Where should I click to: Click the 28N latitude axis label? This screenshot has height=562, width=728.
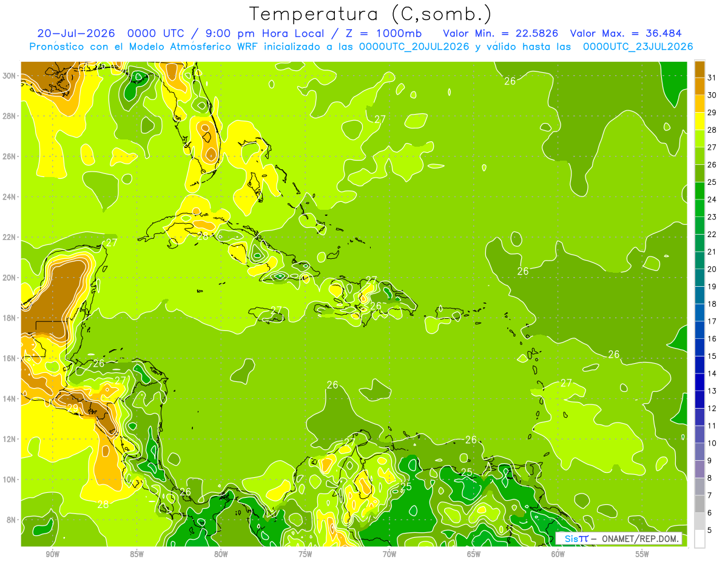[10, 116]
